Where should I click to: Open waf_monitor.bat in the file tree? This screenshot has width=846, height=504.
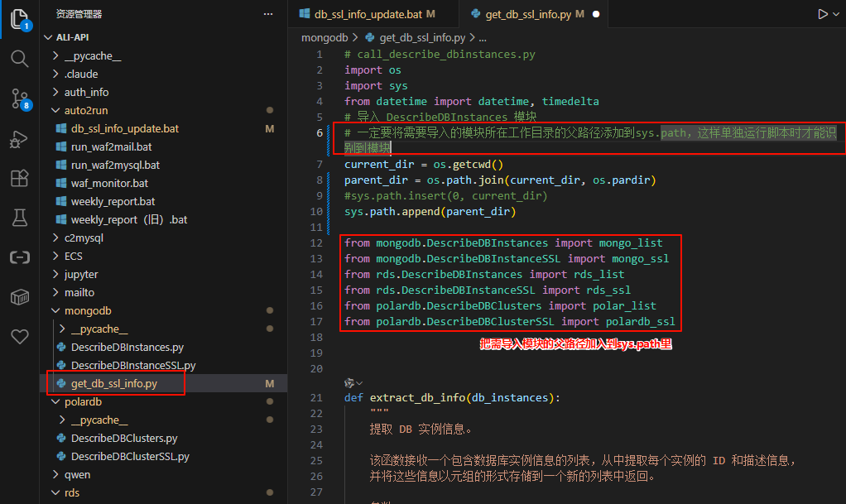point(109,183)
